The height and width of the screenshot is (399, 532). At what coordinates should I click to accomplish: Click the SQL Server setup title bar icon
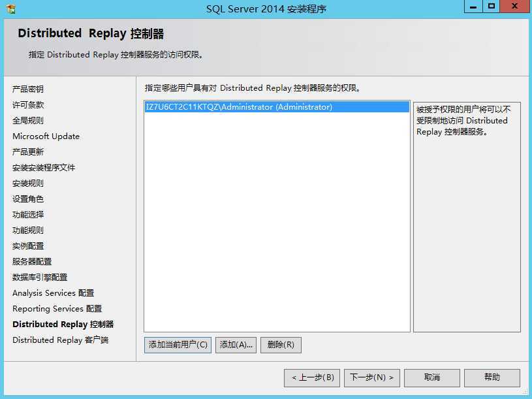pyautogui.click(x=11, y=8)
